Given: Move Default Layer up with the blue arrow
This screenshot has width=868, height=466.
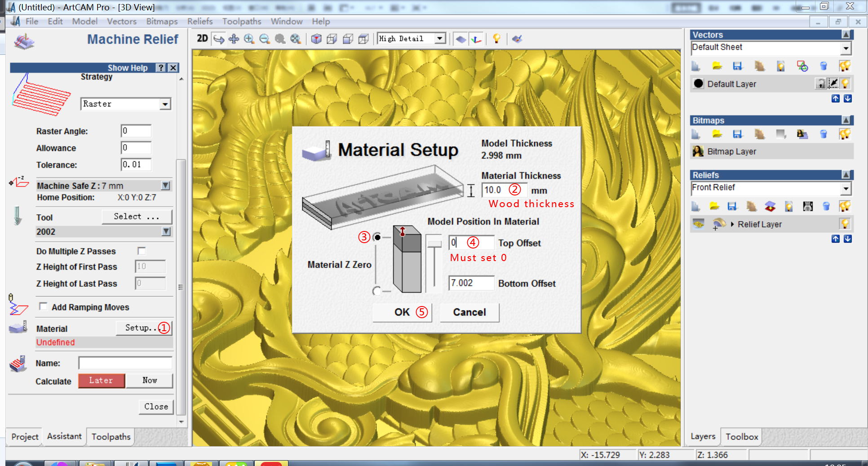Looking at the screenshot, I should point(835,98).
